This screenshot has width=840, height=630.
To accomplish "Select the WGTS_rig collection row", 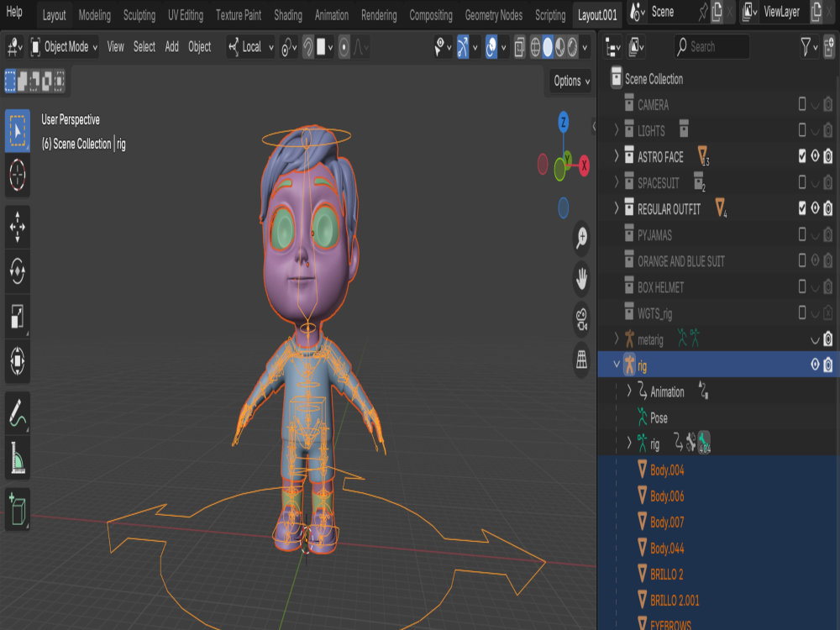I will (x=718, y=312).
